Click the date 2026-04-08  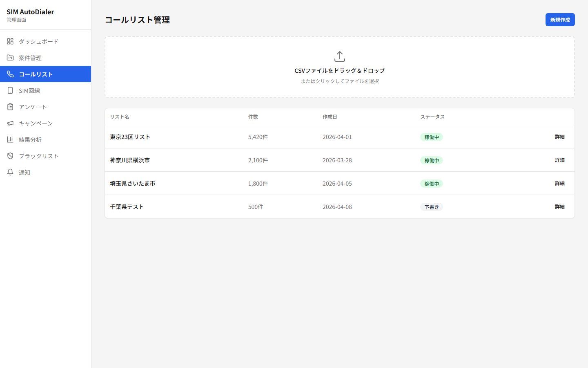pos(337,207)
